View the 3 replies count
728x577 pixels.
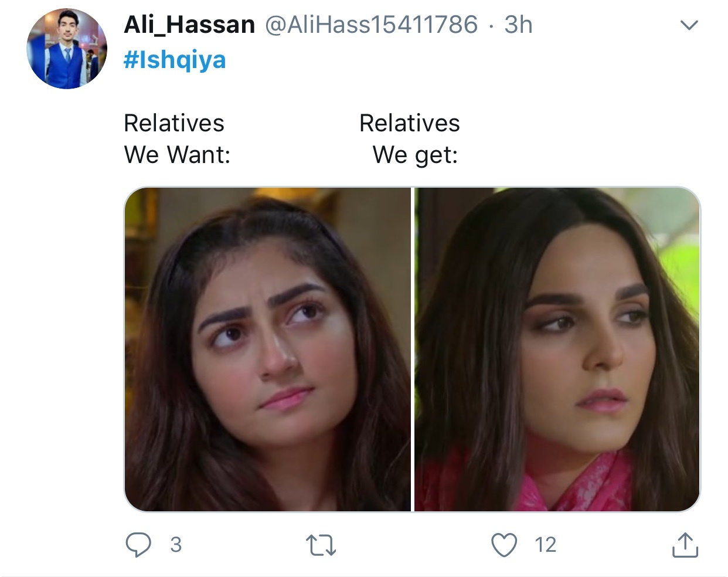(176, 545)
